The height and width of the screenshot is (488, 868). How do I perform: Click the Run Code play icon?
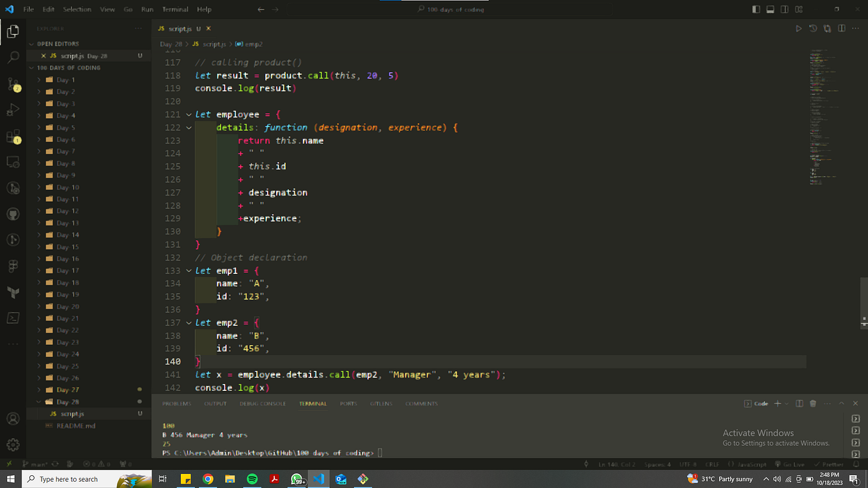point(798,29)
